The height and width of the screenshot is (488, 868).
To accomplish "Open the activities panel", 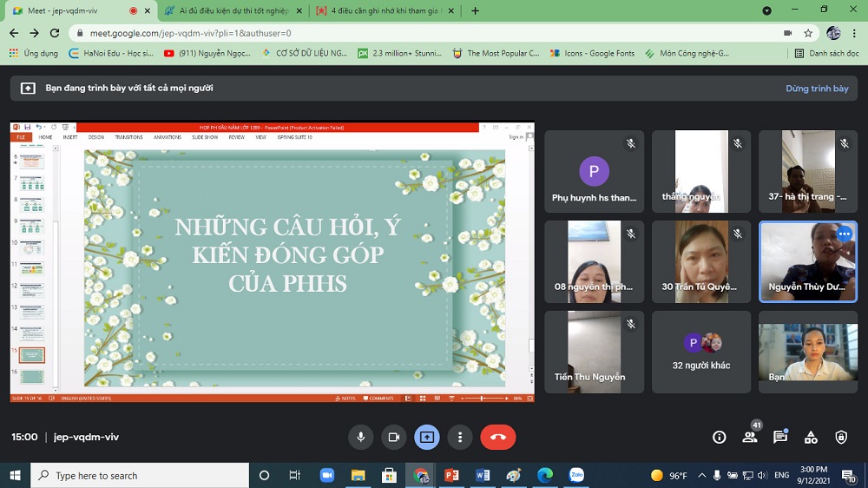I will click(x=811, y=437).
